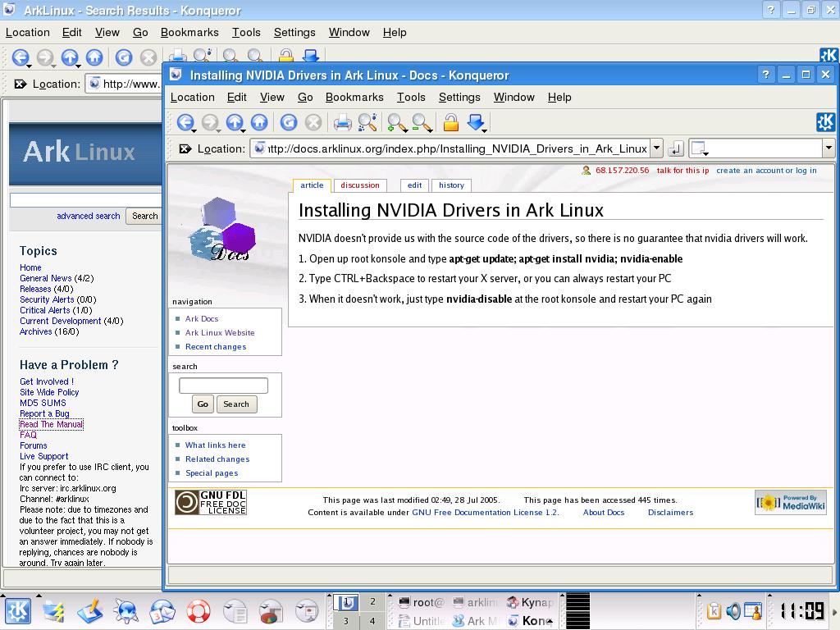
Task: Open location history dropdown in Docs window
Action: (657, 148)
